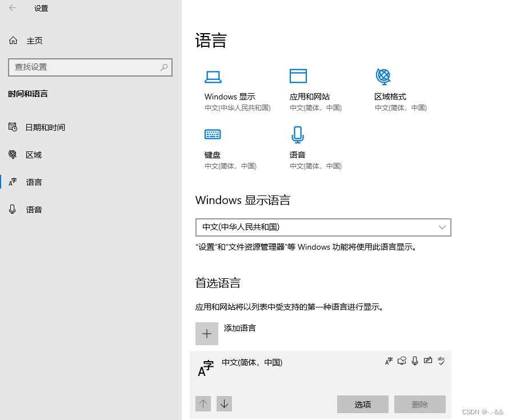
Task: Click the sidebar 语音 microphone icon
Action: (x=13, y=209)
